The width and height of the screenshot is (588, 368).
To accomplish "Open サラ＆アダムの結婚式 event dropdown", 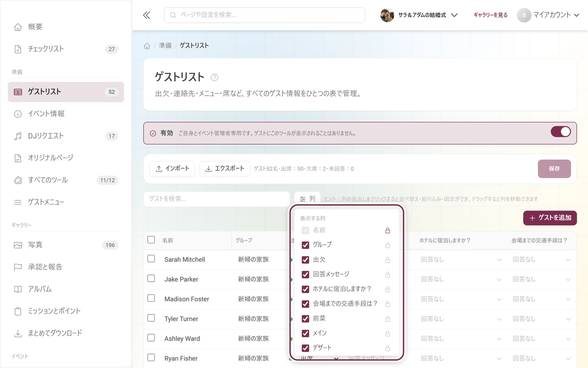I will tap(419, 15).
